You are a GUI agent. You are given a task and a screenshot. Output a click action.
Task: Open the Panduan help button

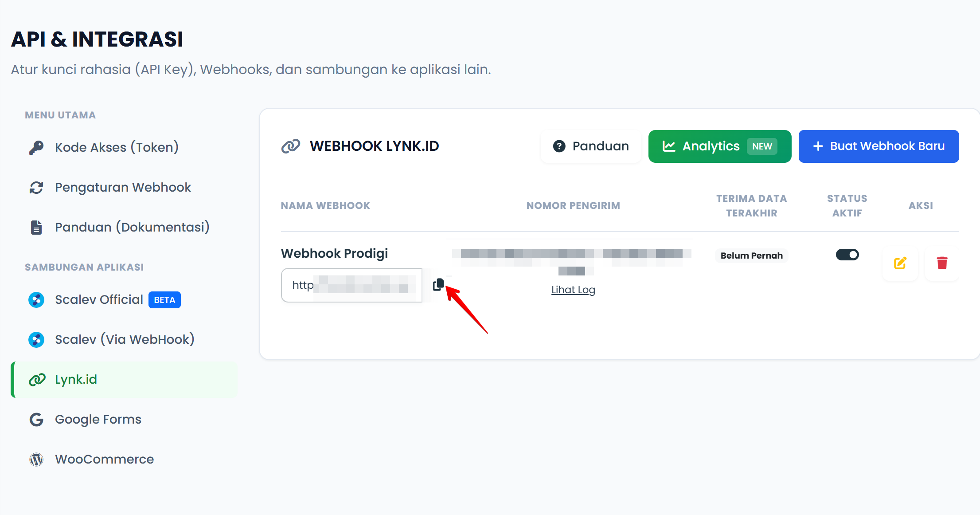pyautogui.click(x=591, y=146)
